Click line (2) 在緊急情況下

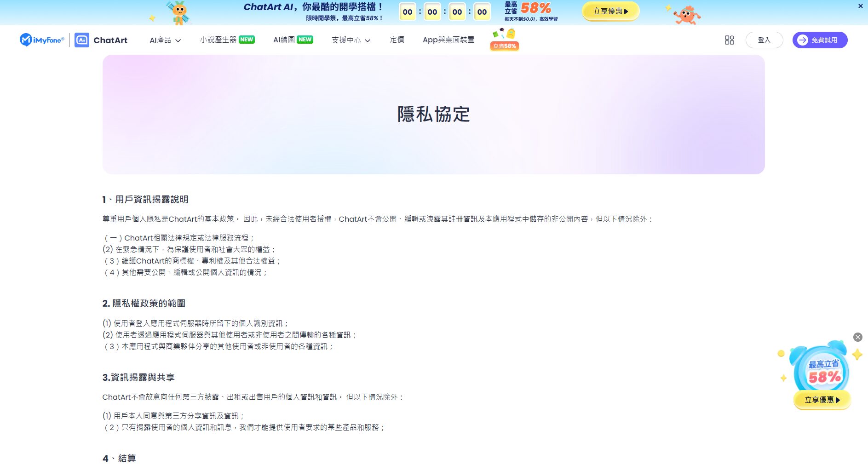[x=189, y=249]
